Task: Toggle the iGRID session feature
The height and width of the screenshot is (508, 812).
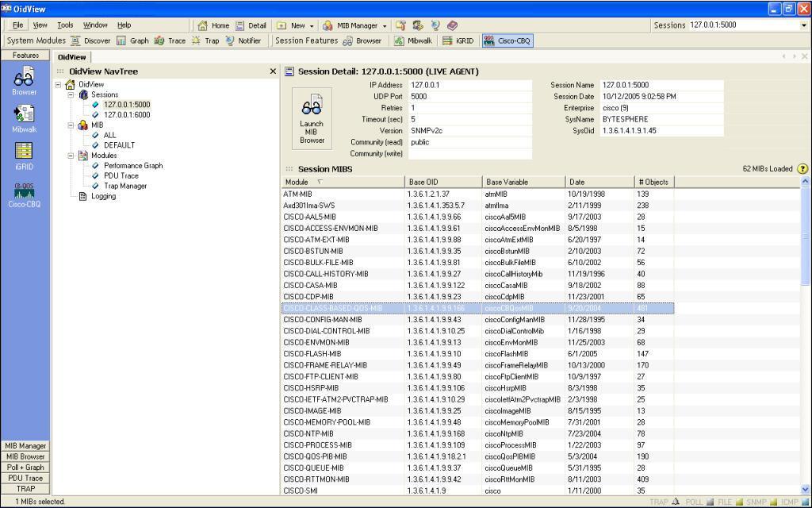Action: pos(463,40)
